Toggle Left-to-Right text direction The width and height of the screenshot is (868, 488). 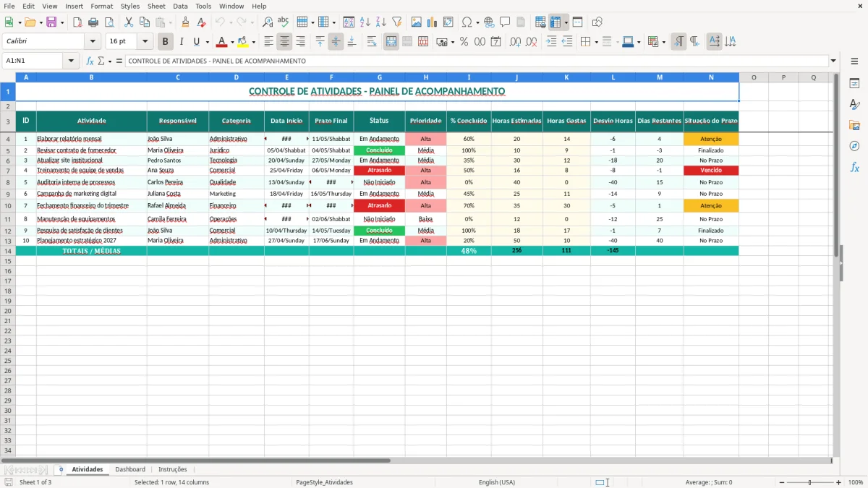pos(678,42)
